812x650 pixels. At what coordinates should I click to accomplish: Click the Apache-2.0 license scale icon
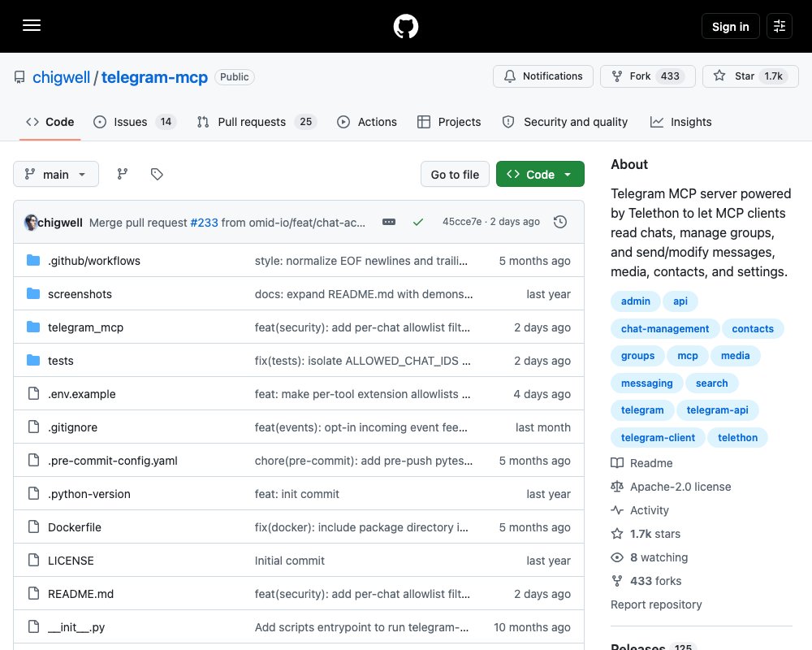click(617, 486)
